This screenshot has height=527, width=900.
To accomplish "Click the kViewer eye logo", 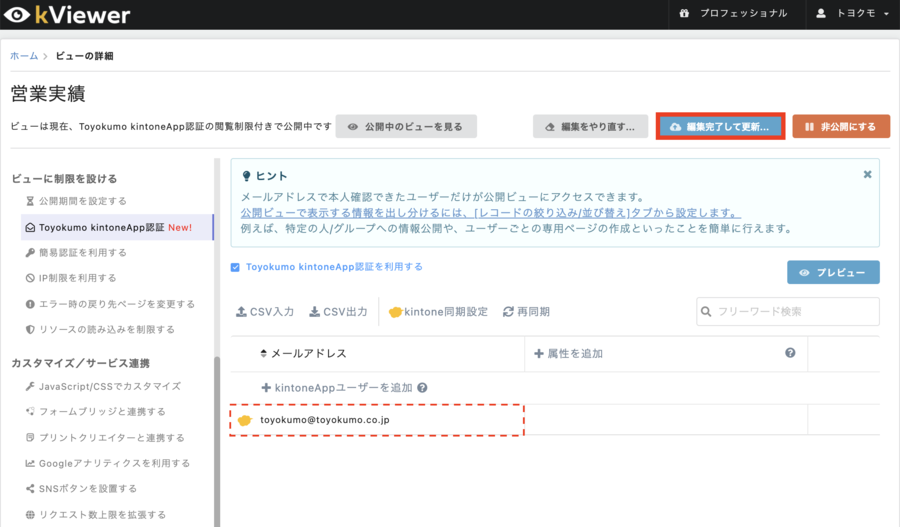I will pos(17,15).
